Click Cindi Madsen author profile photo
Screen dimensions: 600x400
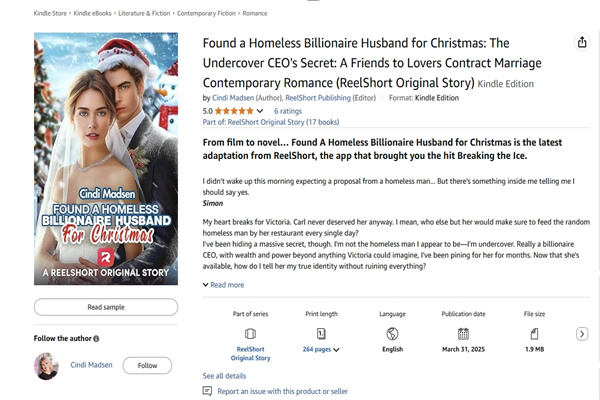(47, 366)
